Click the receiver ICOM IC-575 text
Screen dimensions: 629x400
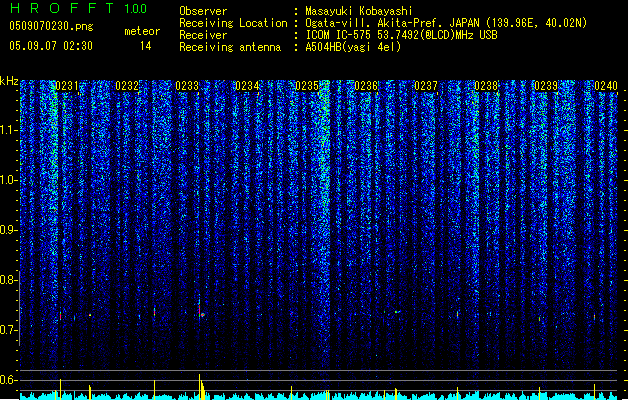pyautogui.click(x=401, y=35)
